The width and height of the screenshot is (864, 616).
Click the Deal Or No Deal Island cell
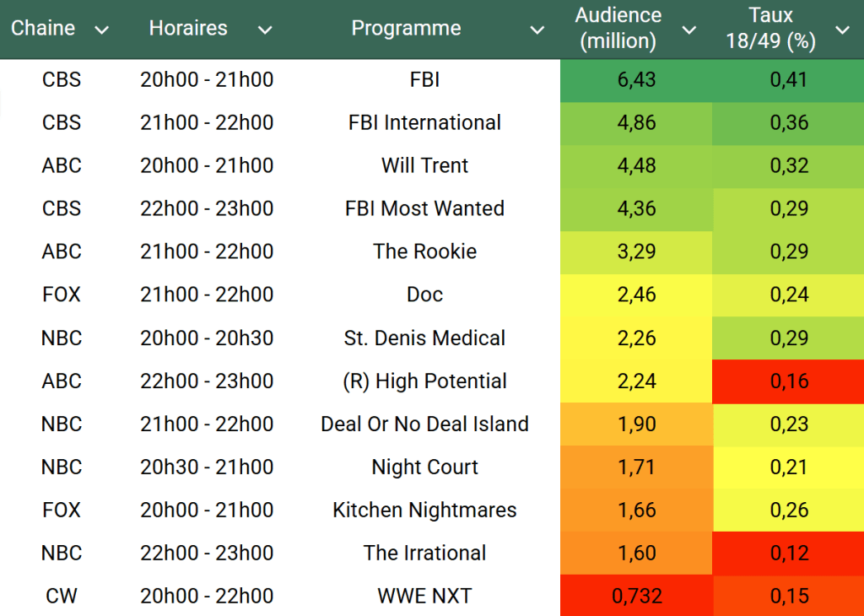click(424, 424)
